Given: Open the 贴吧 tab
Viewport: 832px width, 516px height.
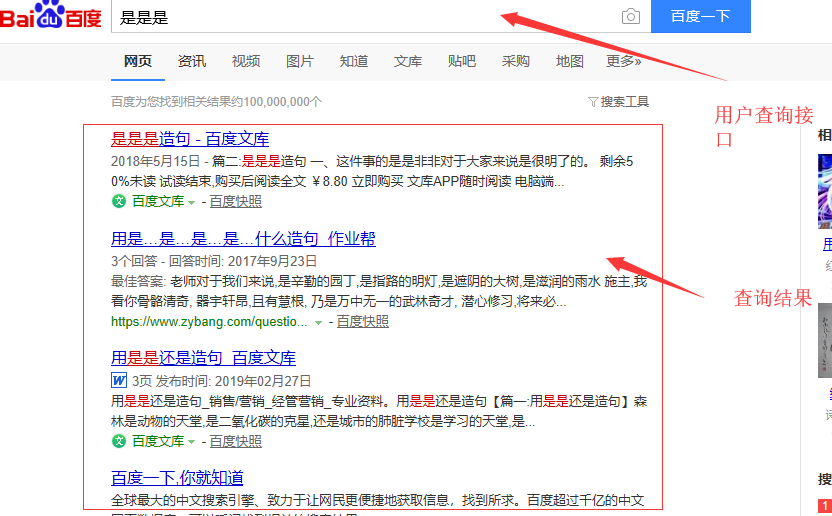Looking at the screenshot, I should click(x=462, y=61).
